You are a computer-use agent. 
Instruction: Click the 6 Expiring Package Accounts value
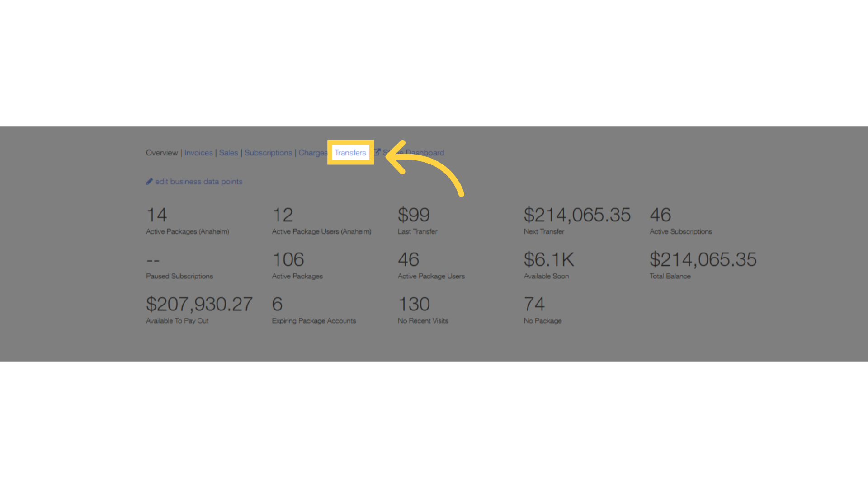click(x=277, y=304)
